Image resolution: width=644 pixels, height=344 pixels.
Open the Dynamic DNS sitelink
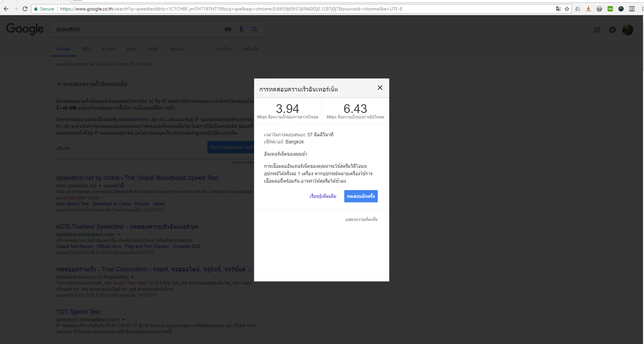[187, 247]
